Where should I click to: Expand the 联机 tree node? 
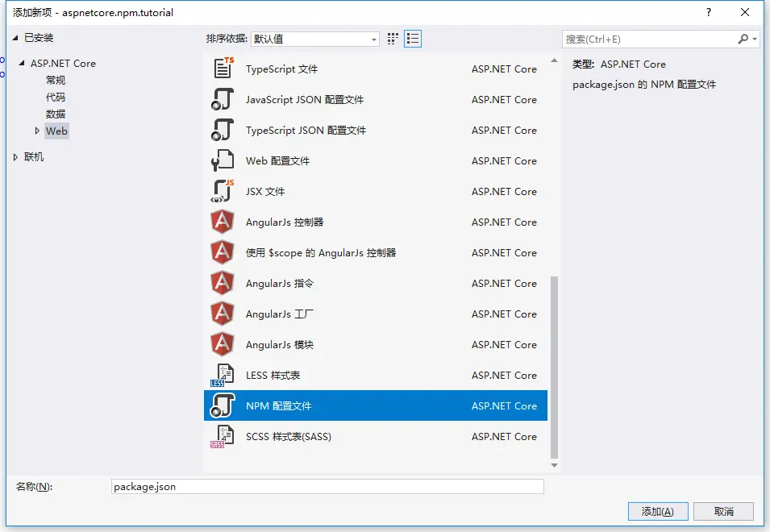(x=14, y=158)
